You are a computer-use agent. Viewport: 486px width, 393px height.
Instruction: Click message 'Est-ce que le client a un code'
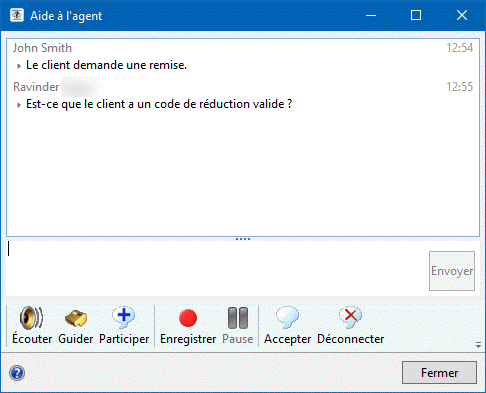[159, 104]
